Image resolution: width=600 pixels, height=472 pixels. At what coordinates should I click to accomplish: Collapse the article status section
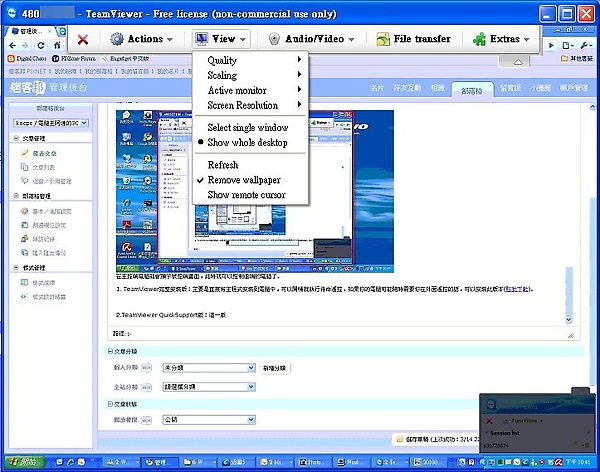click(x=110, y=404)
